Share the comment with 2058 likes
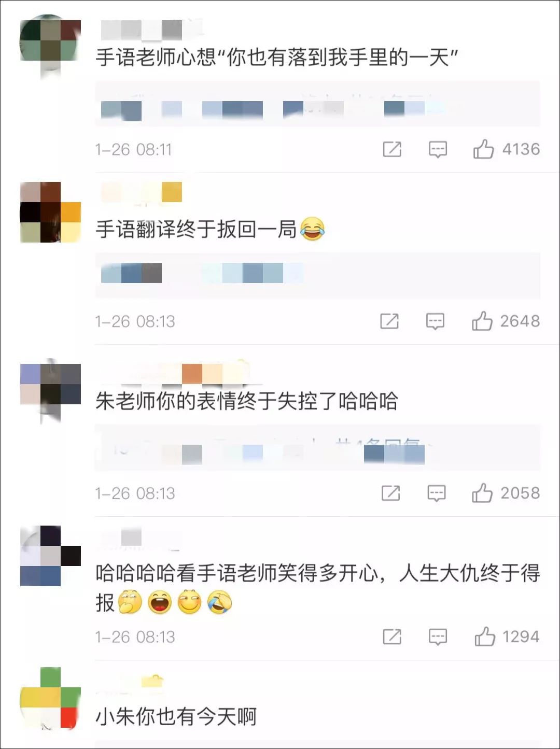Viewport: 560px width, 749px height. point(390,493)
